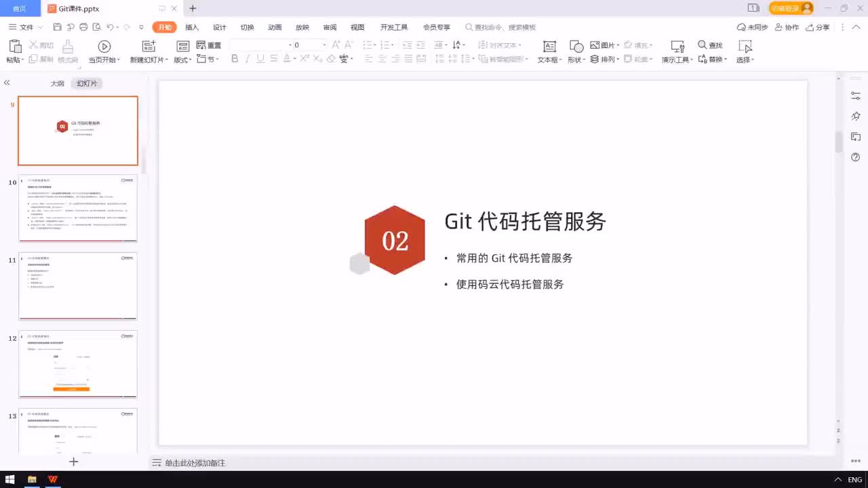Open the Transitions (切换) tab
This screenshot has height=488, width=868.
[248, 27]
